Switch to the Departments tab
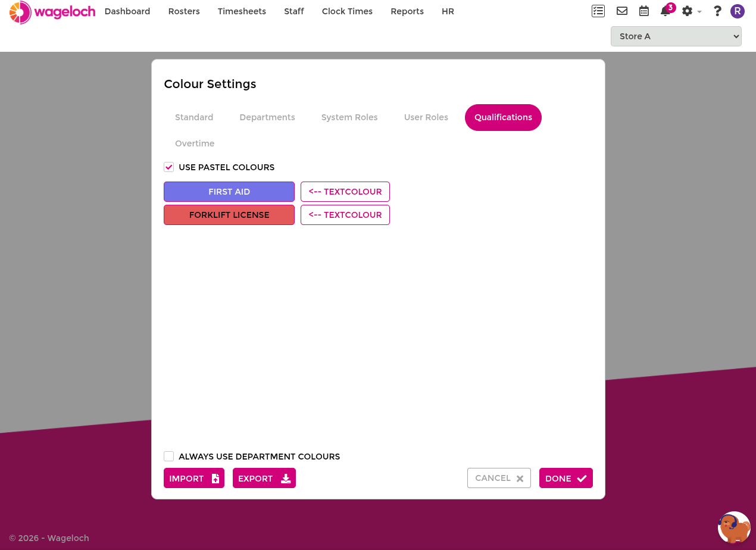This screenshot has height=550, width=756. pyautogui.click(x=267, y=117)
